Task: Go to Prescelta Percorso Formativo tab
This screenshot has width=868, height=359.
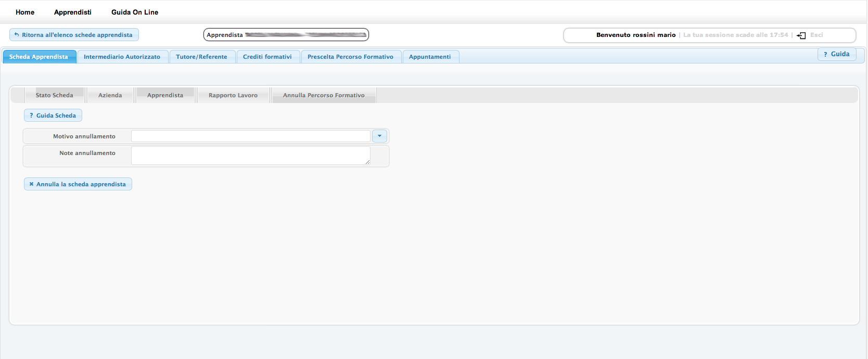Action: [x=350, y=57]
